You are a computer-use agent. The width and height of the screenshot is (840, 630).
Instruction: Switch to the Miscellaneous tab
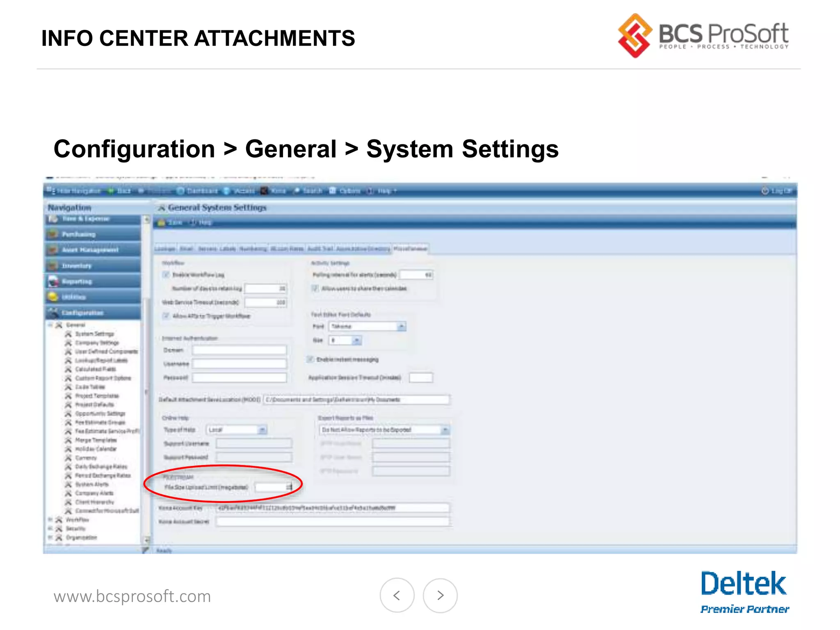(x=410, y=249)
